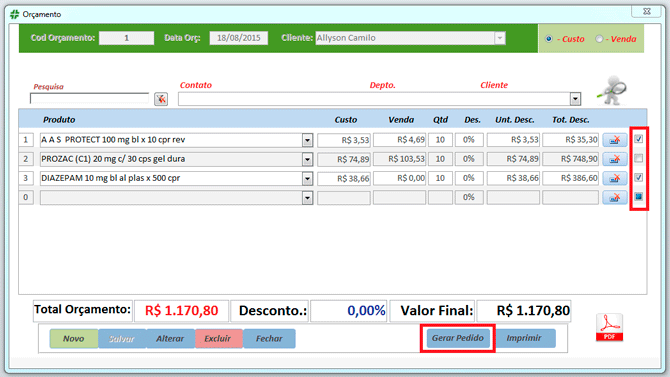Click the clear search icon next to Pesquisa
Screen dimensions: 670x377
point(161,99)
